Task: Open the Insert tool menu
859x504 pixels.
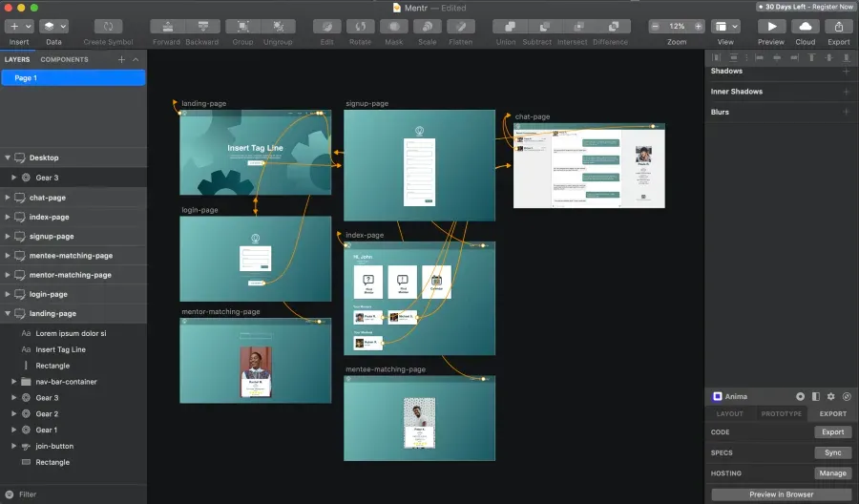Action: (19, 27)
